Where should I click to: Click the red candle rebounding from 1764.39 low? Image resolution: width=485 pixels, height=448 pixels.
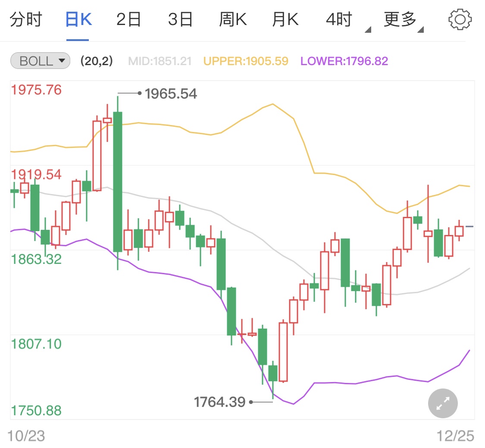coord(283,352)
